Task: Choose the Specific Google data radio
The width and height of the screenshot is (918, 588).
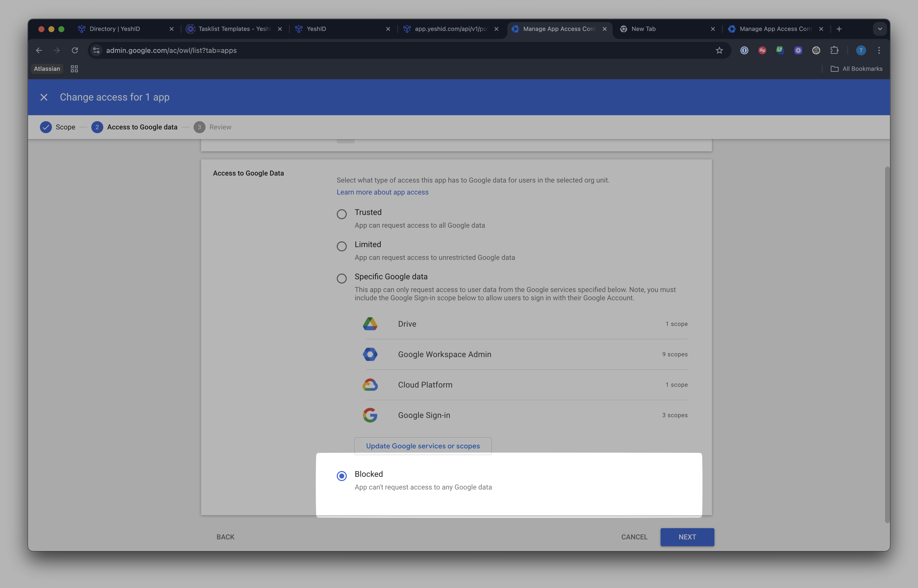Action: point(342,278)
